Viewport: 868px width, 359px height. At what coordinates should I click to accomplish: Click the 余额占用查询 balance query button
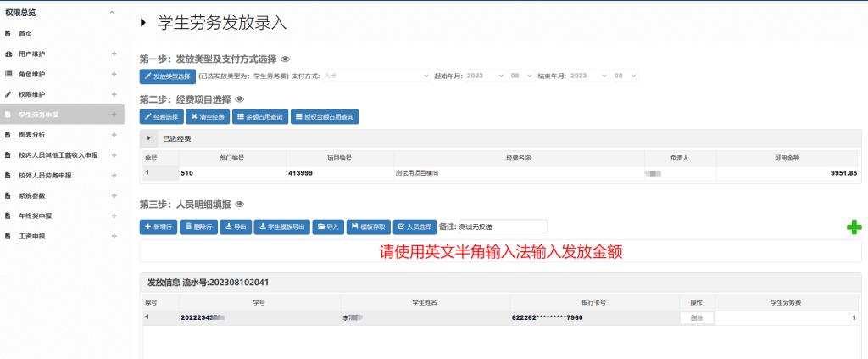pyautogui.click(x=260, y=116)
